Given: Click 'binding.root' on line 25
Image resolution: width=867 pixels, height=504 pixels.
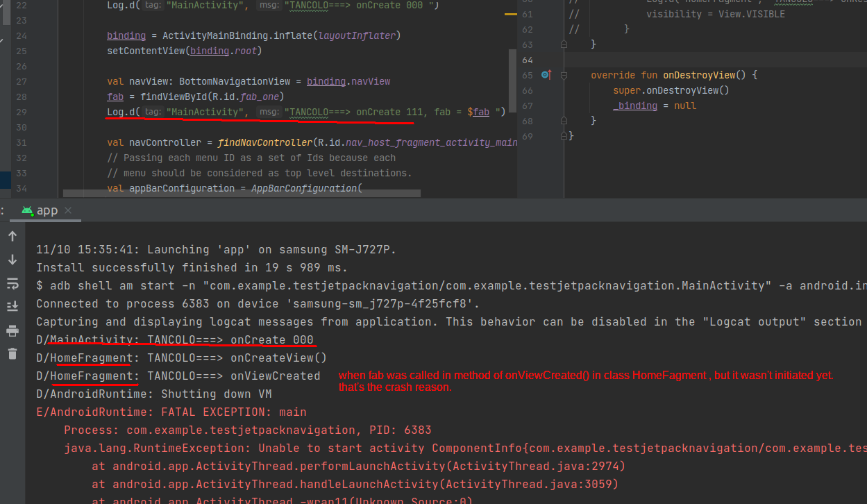Looking at the screenshot, I should (224, 51).
